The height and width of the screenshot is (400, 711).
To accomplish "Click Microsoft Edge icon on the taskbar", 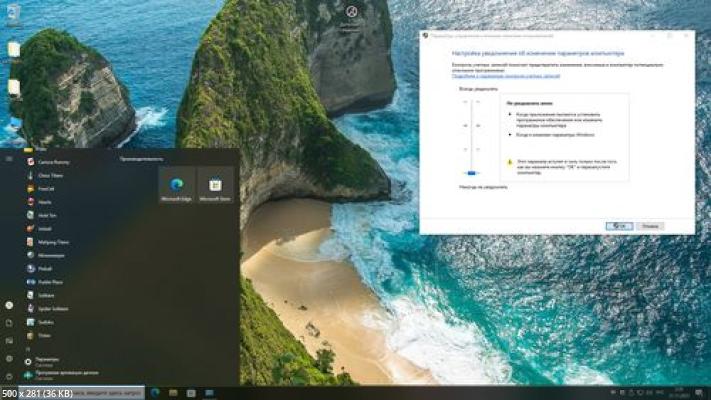I will coord(155,392).
